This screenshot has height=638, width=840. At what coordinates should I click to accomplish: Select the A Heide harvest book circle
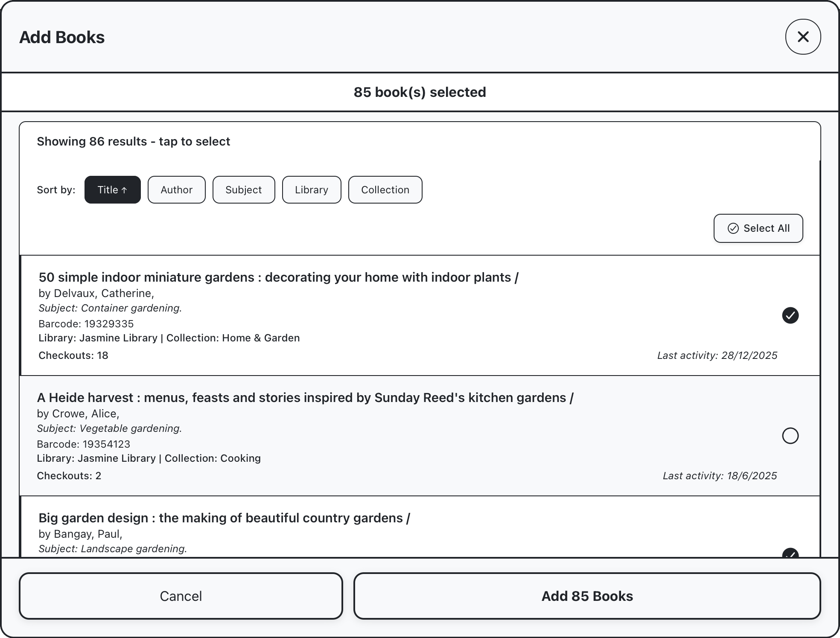pos(790,436)
